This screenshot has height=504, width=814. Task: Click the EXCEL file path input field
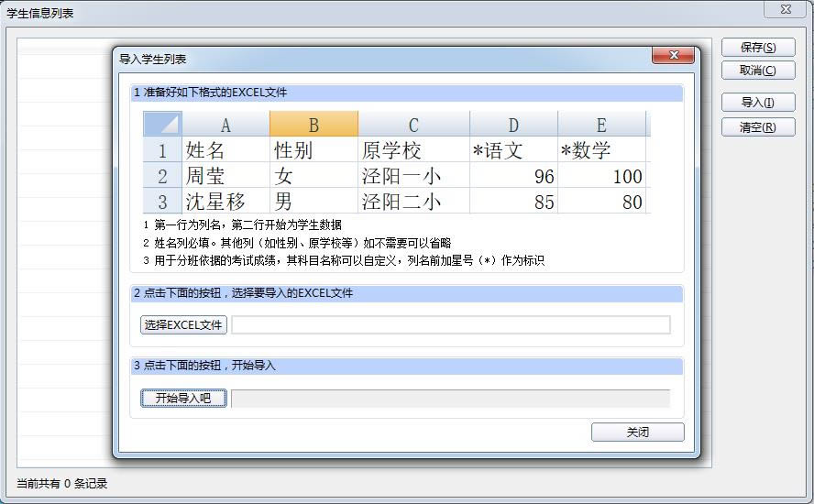click(x=451, y=325)
